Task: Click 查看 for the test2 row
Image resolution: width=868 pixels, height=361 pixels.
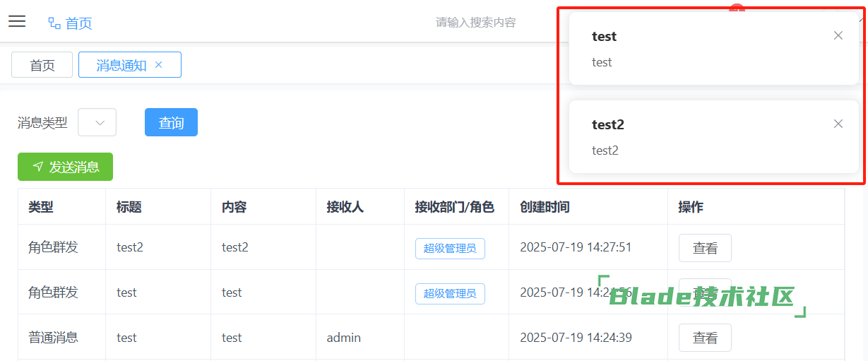Action: (x=704, y=248)
